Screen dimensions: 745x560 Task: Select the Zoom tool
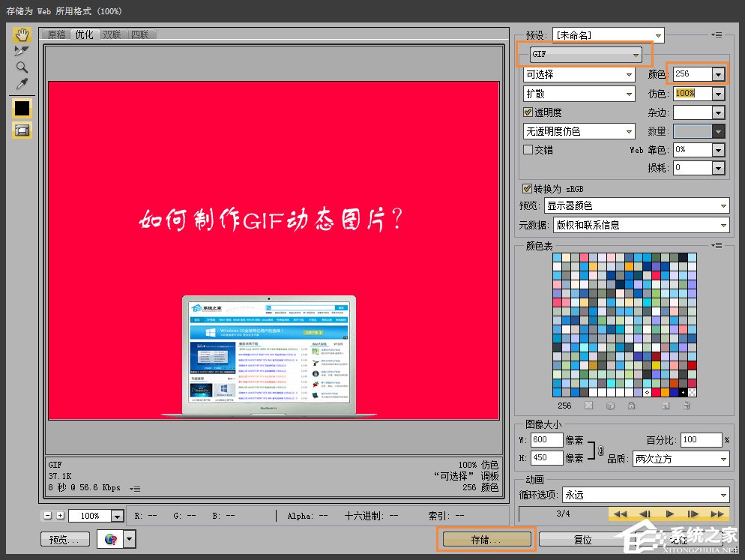(22, 67)
